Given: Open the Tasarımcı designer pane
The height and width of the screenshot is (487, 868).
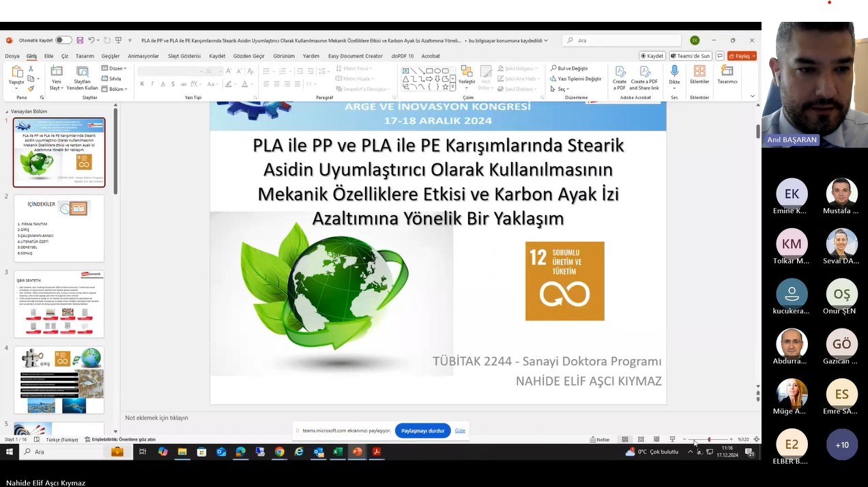Looking at the screenshot, I should tap(727, 74).
